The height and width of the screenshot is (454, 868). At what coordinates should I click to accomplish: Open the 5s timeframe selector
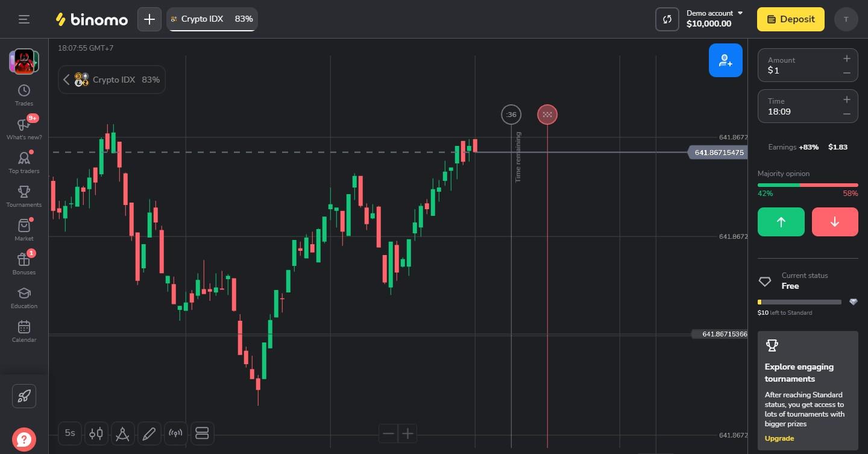[x=70, y=433]
